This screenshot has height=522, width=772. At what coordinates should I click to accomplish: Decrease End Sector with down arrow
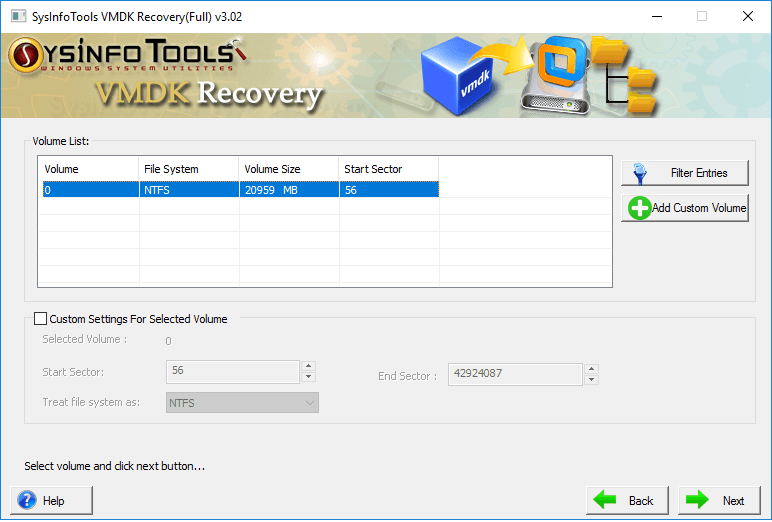(x=591, y=380)
